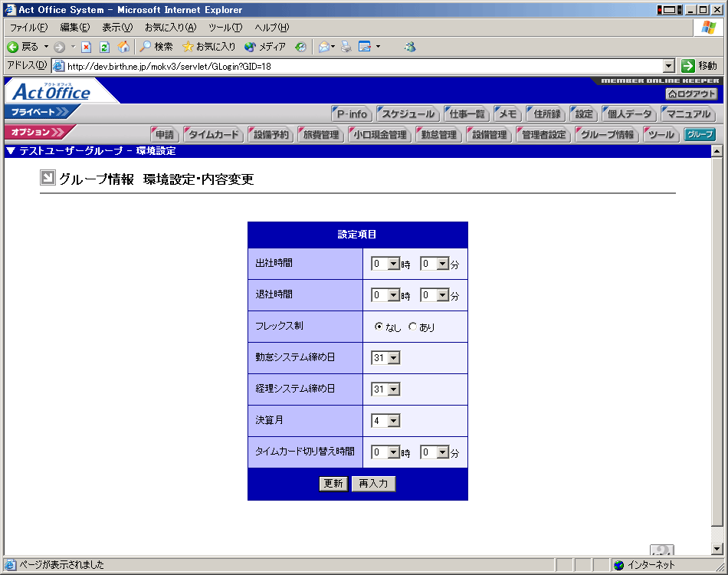Screen dimensions: 728x575
Task: Click the address bar URL field
Action: pyautogui.click(x=360, y=66)
